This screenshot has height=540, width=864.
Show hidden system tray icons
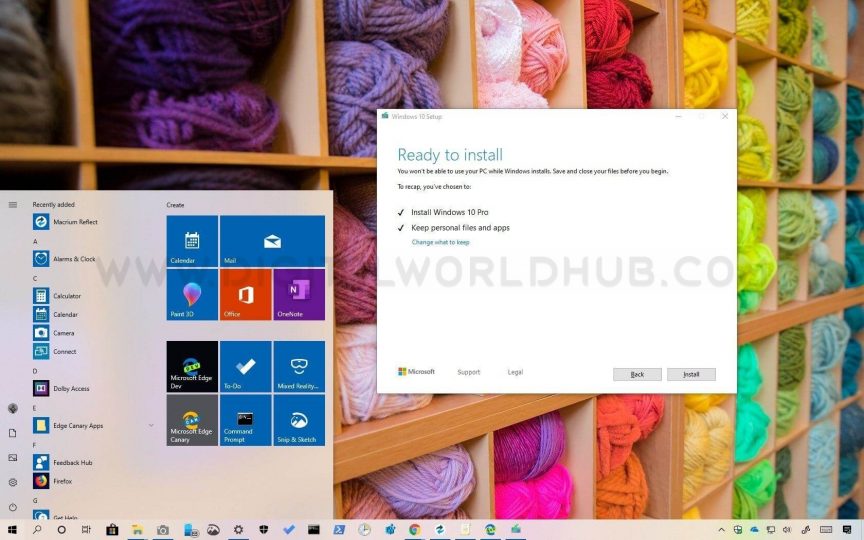tap(722, 530)
